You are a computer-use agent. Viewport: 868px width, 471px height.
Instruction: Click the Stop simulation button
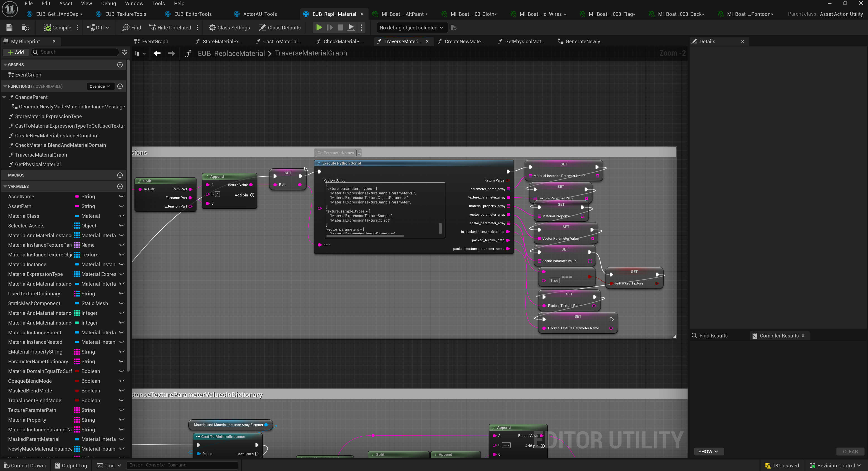pyautogui.click(x=340, y=28)
